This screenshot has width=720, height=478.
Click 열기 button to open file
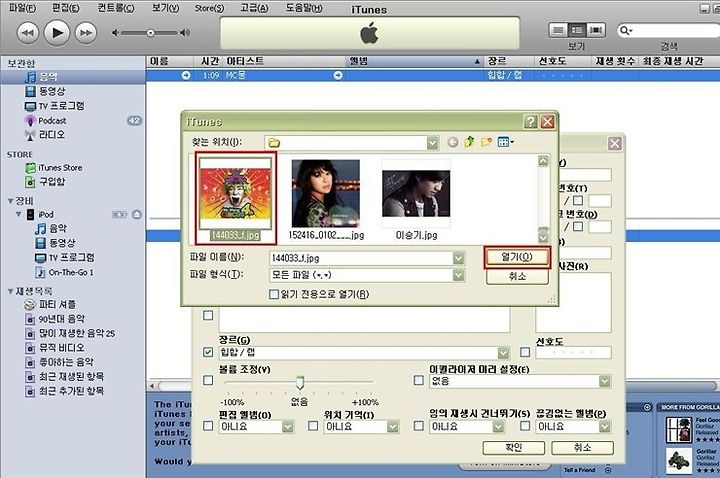[x=517, y=257]
